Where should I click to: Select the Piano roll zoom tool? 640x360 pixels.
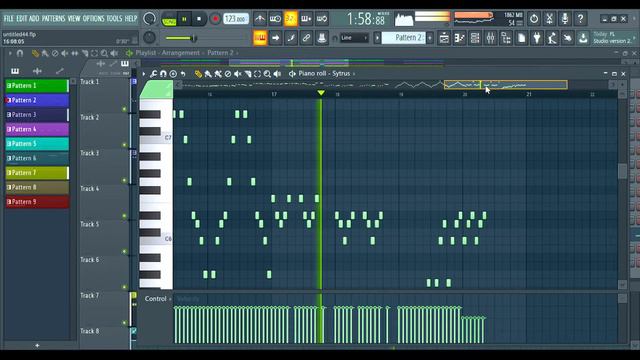(267, 74)
